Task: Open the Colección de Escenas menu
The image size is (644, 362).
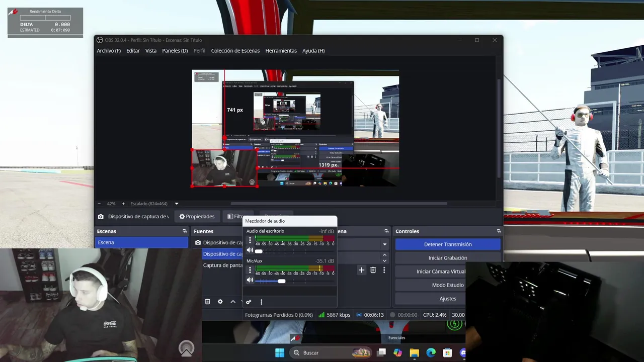Action: pos(235,51)
